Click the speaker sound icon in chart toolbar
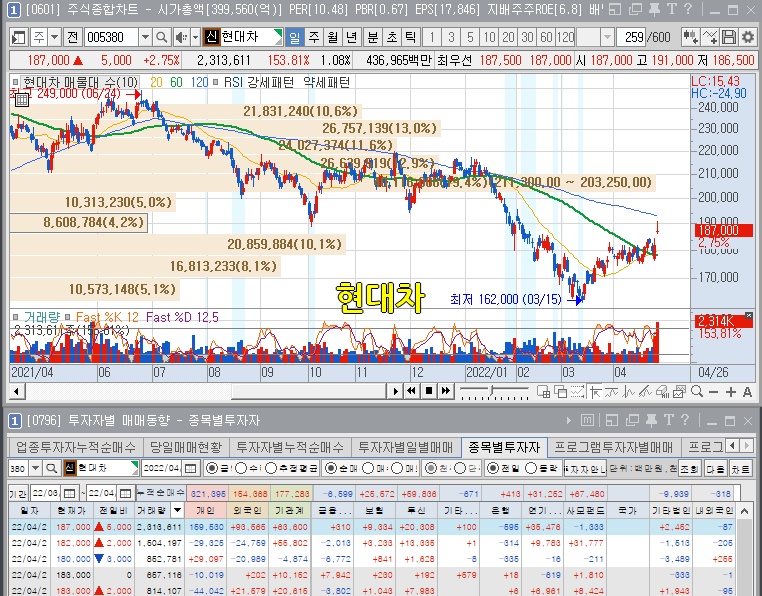 pyautogui.click(x=181, y=37)
